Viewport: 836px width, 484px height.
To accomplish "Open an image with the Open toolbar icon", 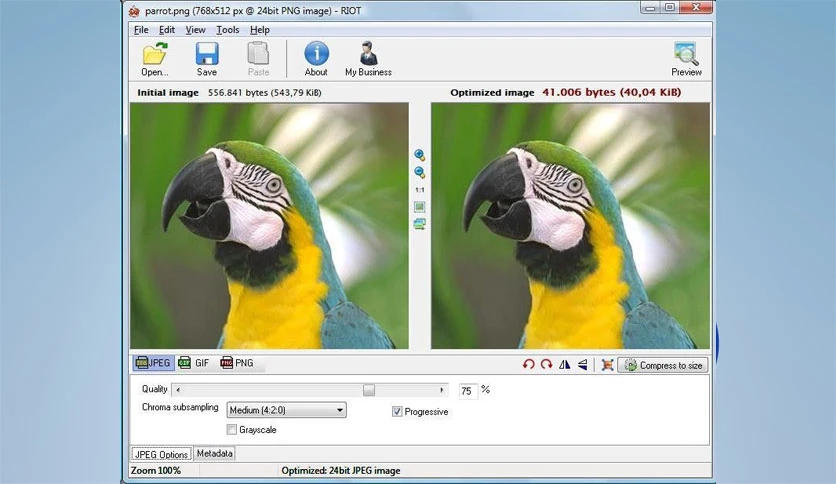I will tap(155, 59).
